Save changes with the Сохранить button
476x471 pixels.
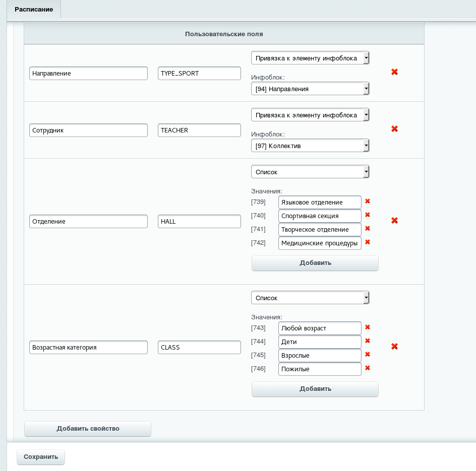(41, 457)
